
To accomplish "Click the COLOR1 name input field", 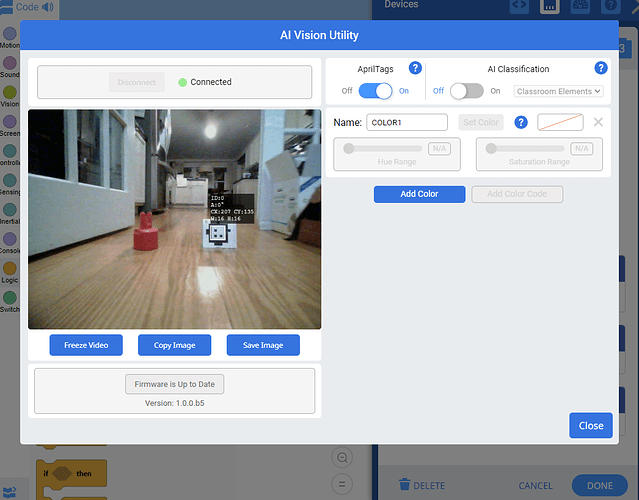I will click(407, 122).
